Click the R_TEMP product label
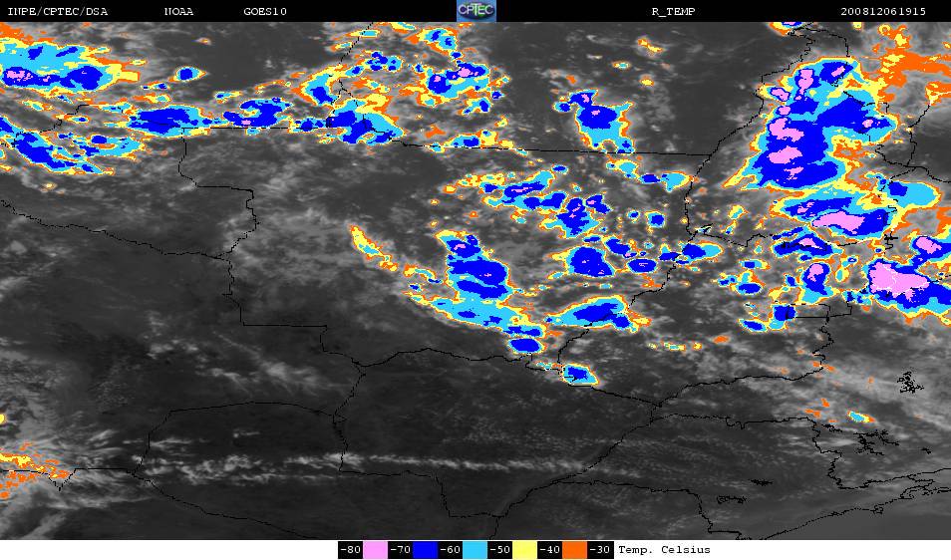Image resolution: width=951 pixels, height=560 pixels. click(x=673, y=12)
